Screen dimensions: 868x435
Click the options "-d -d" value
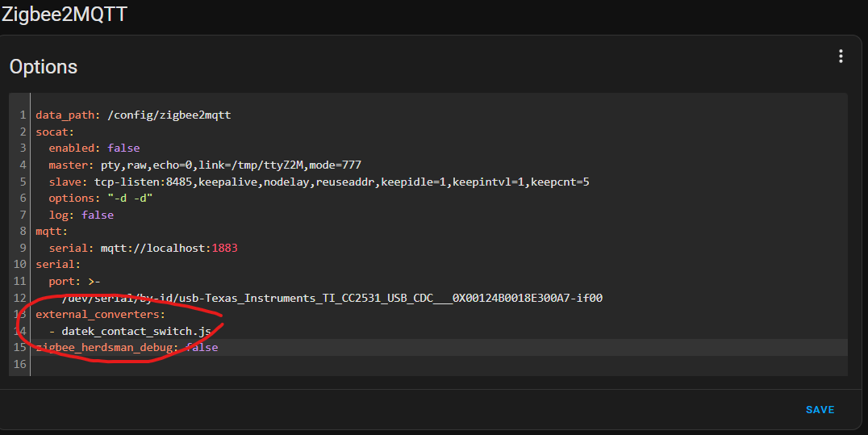click(130, 199)
